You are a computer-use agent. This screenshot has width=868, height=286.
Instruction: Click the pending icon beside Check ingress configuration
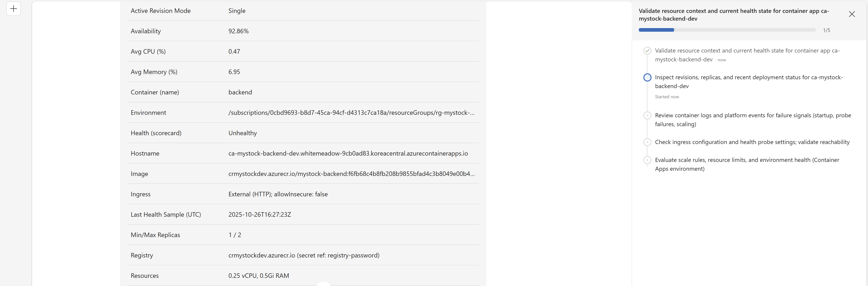(x=647, y=142)
